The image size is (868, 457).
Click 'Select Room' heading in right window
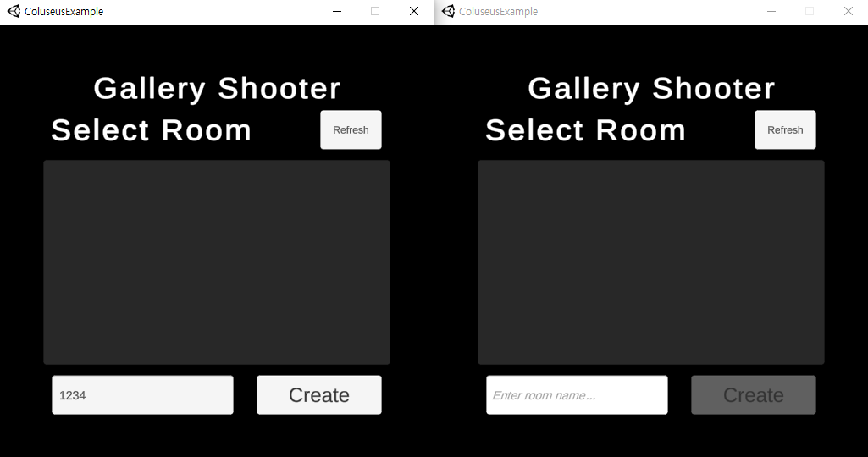point(586,130)
